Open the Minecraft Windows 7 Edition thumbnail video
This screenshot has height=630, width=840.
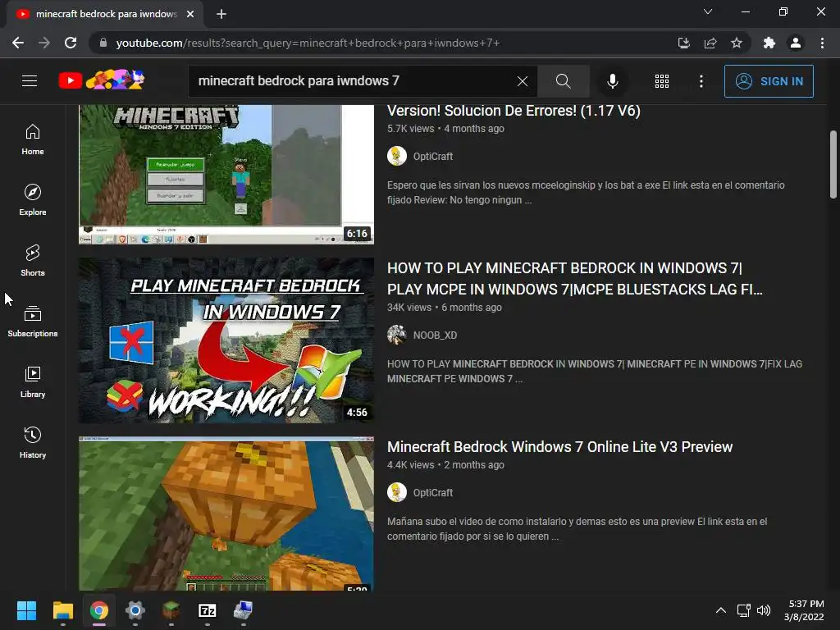coord(226,174)
